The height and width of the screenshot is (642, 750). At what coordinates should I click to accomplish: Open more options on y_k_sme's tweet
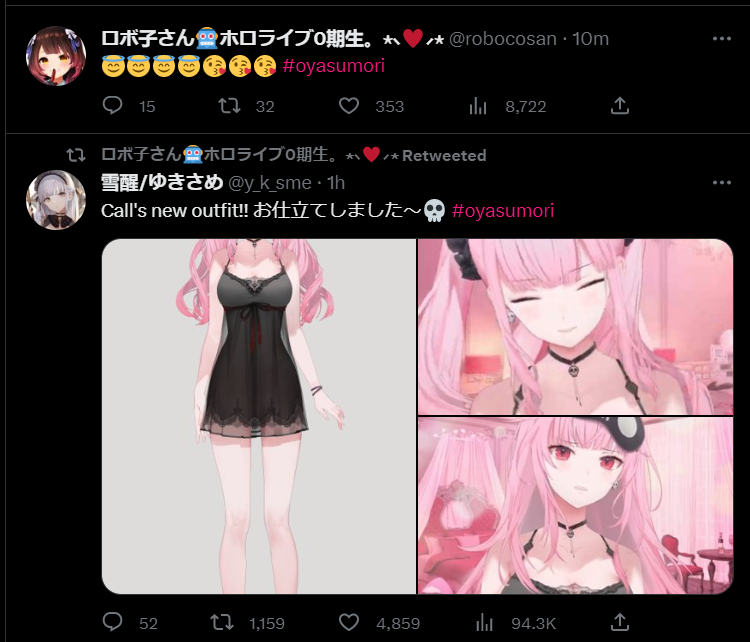click(721, 183)
